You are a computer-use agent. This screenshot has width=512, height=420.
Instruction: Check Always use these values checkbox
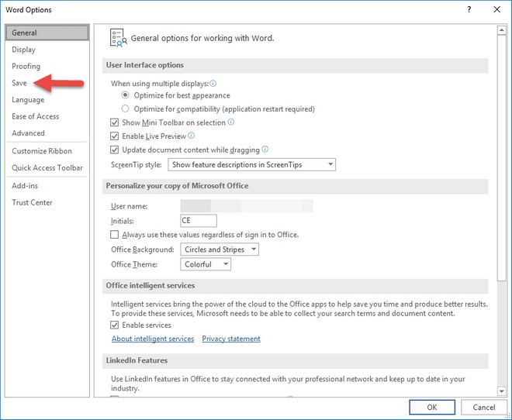(x=114, y=235)
